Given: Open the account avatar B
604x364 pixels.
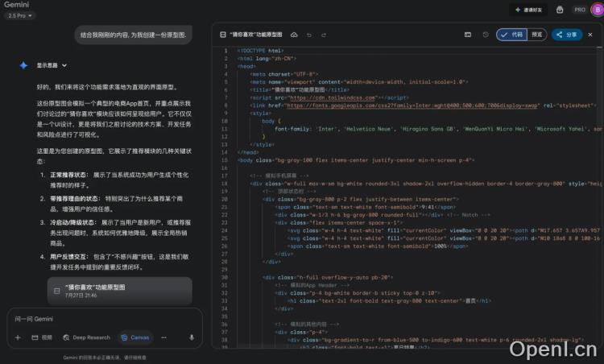Looking at the screenshot, I should [597, 10].
